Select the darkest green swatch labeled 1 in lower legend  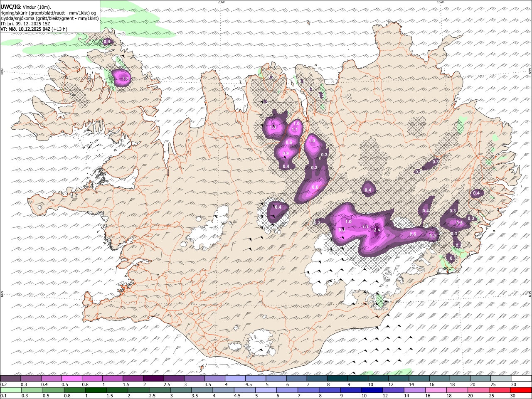coord(96,390)
